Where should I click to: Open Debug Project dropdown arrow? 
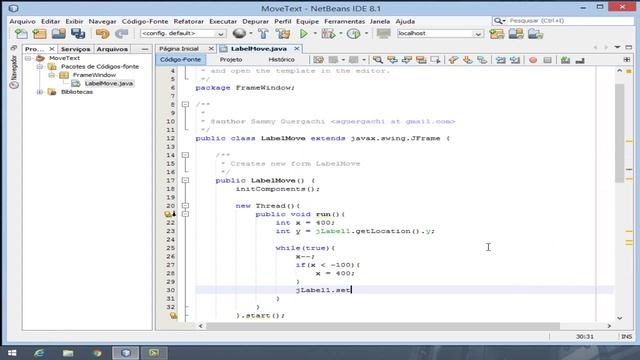(x=340, y=33)
